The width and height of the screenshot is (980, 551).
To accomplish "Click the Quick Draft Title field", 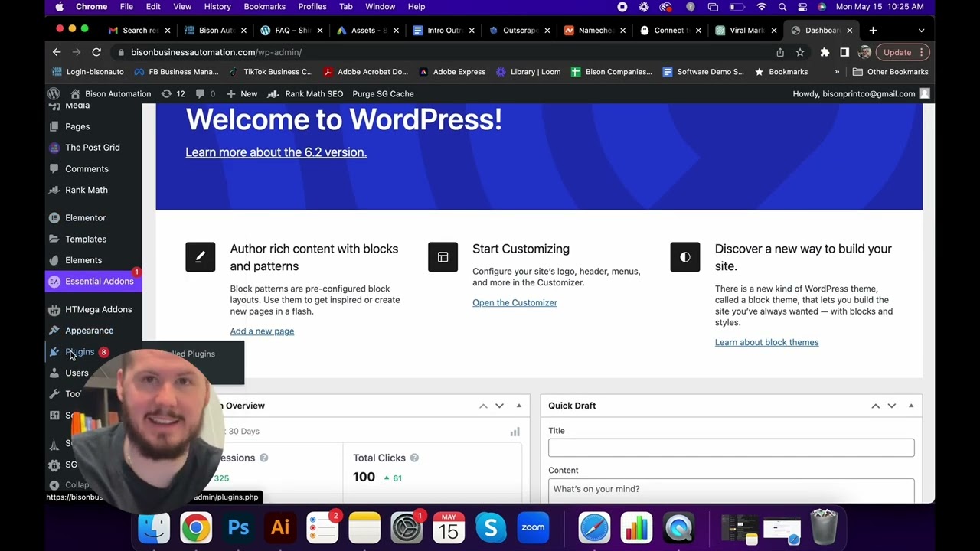I will (x=731, y=448).
